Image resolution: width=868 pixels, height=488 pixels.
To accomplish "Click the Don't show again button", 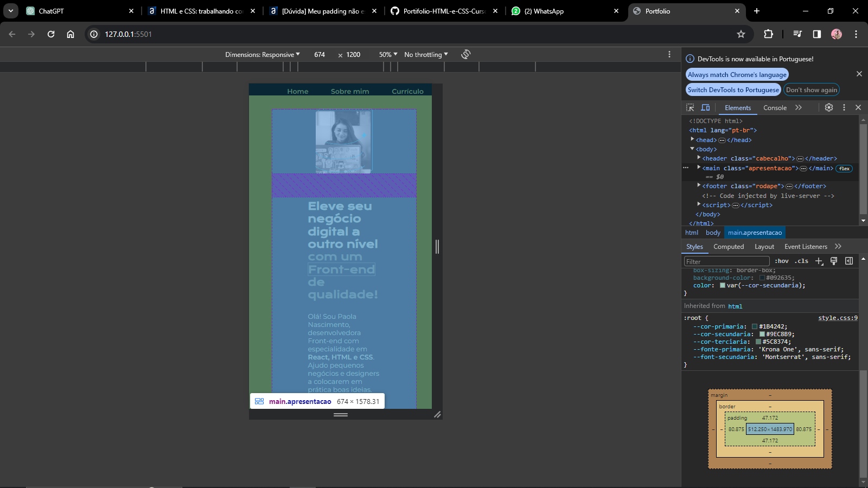I will pos(812,90).
